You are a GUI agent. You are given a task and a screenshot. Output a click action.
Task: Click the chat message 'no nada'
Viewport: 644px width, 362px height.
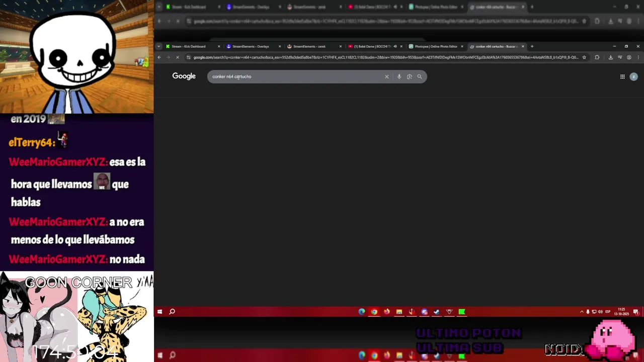(127, 259)
